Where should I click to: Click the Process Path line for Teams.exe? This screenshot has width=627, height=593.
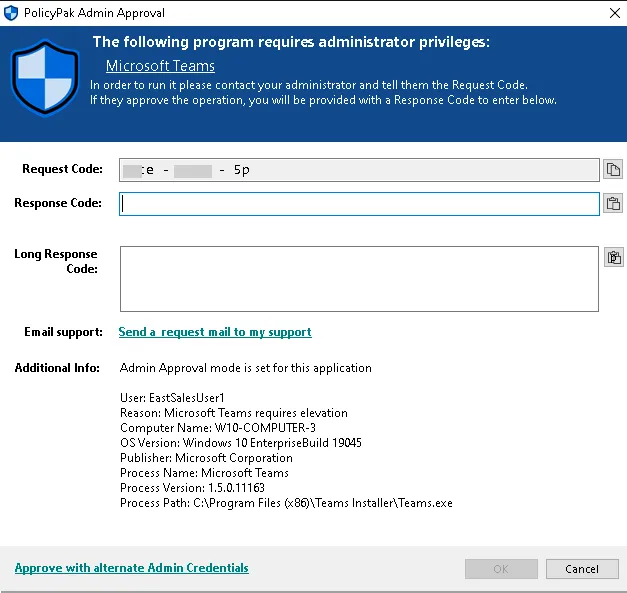click(286, 503)
